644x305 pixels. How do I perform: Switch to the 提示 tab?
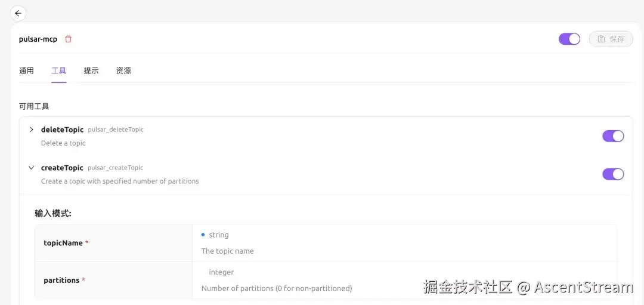pyautogui.click(x=91, y=70)
